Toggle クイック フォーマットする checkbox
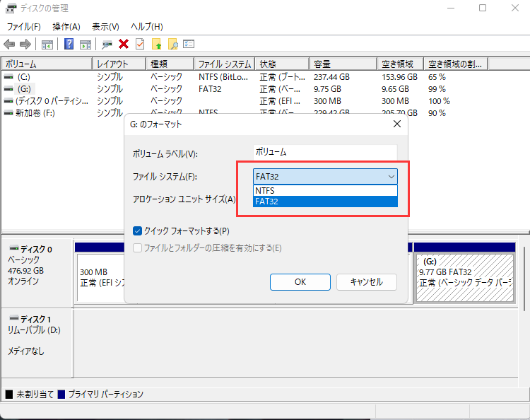This screenshot has width=530, height=420. pyautogui.click(x=137, y=231)
